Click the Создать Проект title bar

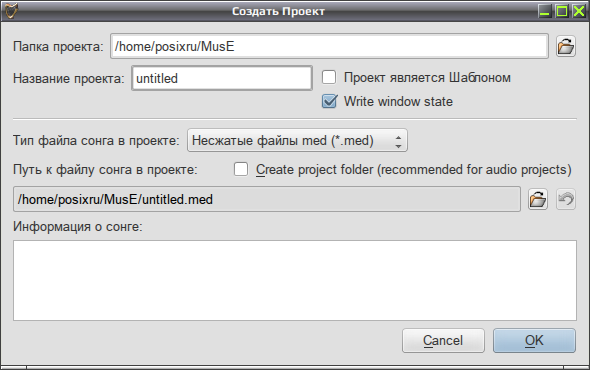pyautogui.click(x=278, y=11)
